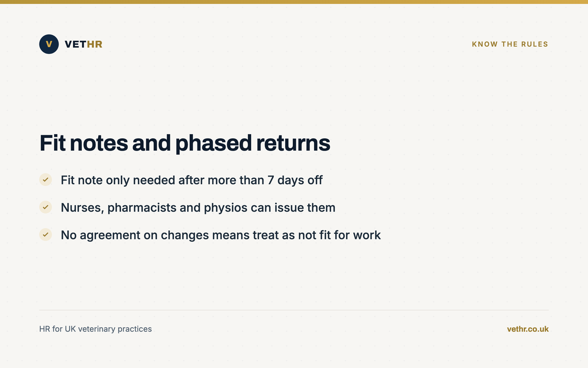Click the checkmark beside the nurses and pharmacists bullet
Viewport: 588px width, 368px height.
point(45,207)
